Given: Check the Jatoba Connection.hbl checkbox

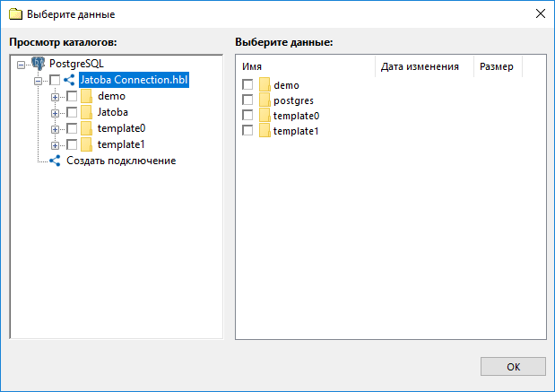Looking at the screenshot, I should (55, 80).
